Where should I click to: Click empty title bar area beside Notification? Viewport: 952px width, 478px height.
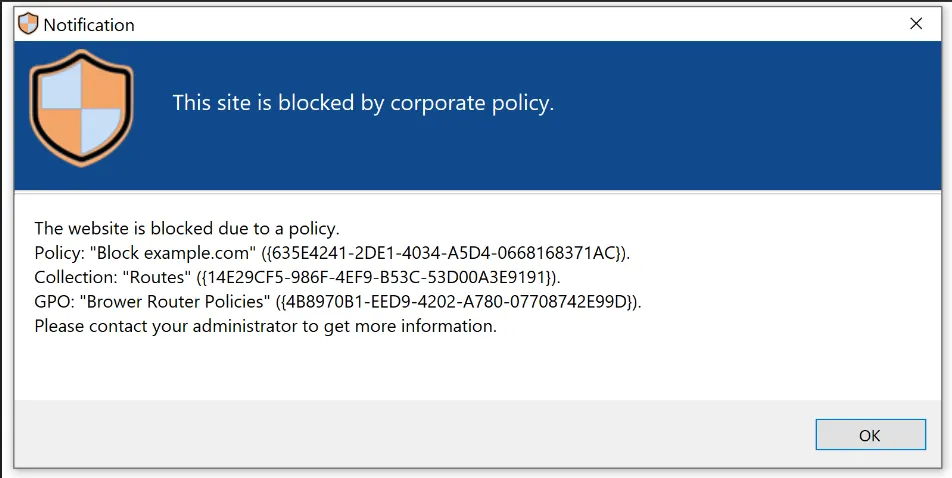pyautogui.click(x=500, y=24)
